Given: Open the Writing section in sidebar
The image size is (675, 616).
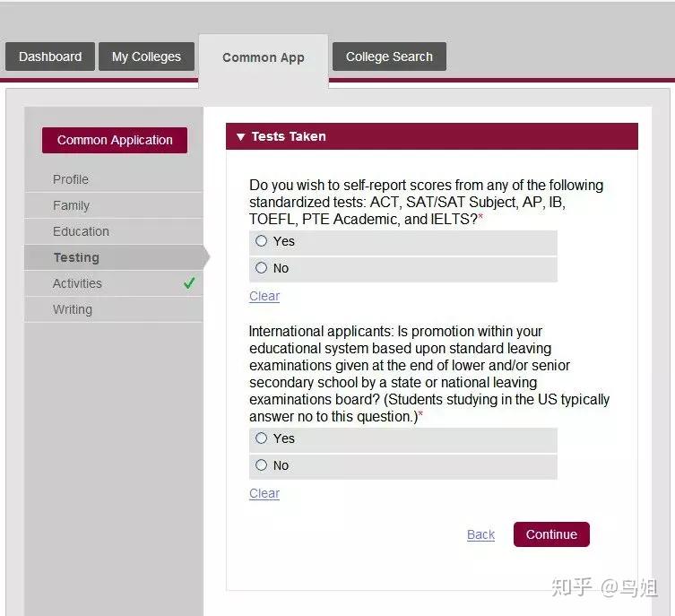Looking at the screenshot, I should click(73, 309).
